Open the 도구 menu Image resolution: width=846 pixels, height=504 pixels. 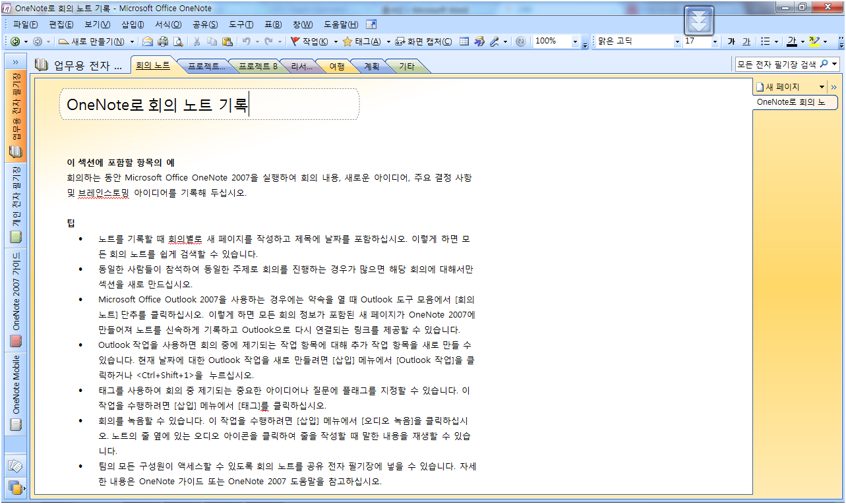241,24
